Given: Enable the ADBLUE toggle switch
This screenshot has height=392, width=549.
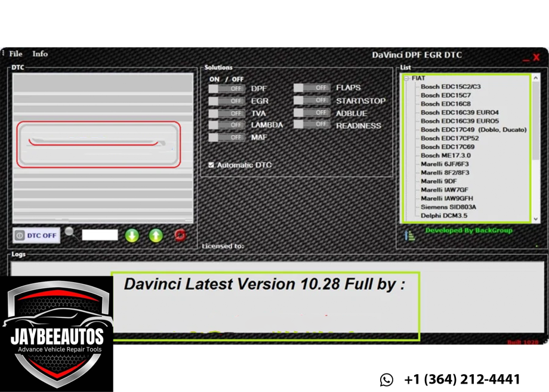Looking at the screenshot, I should click(x=311, y=113).
